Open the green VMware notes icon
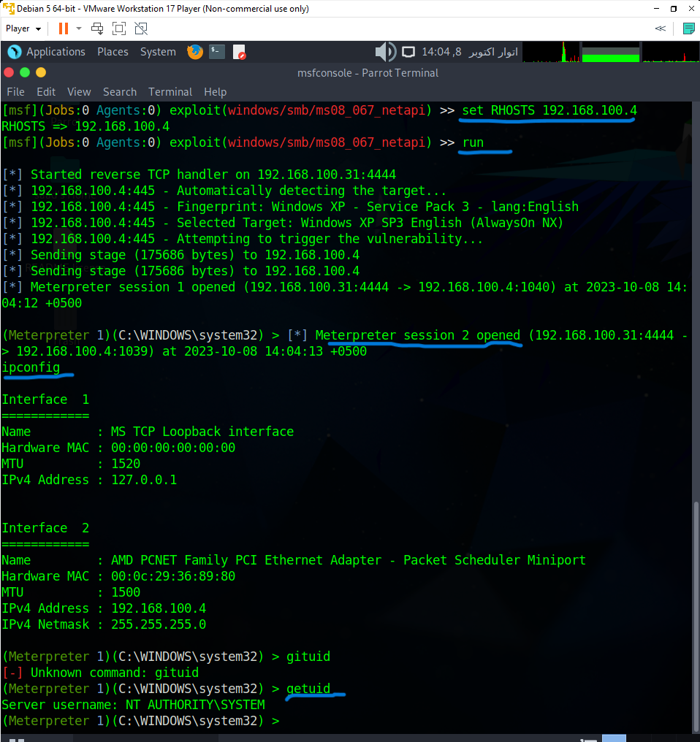Viewport: 700px width, 742px height. [688, 28]
